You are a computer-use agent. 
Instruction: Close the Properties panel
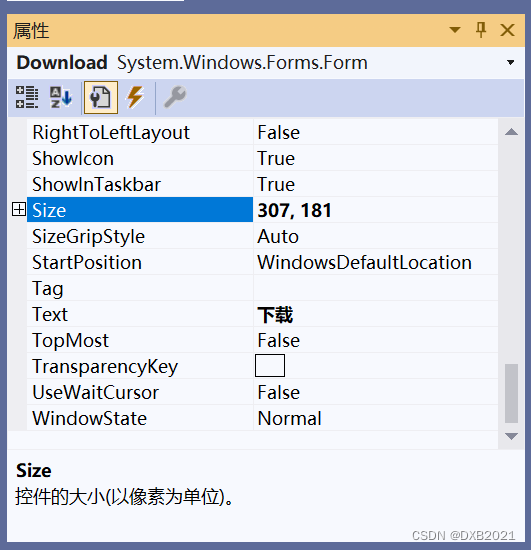pos(507,30)
